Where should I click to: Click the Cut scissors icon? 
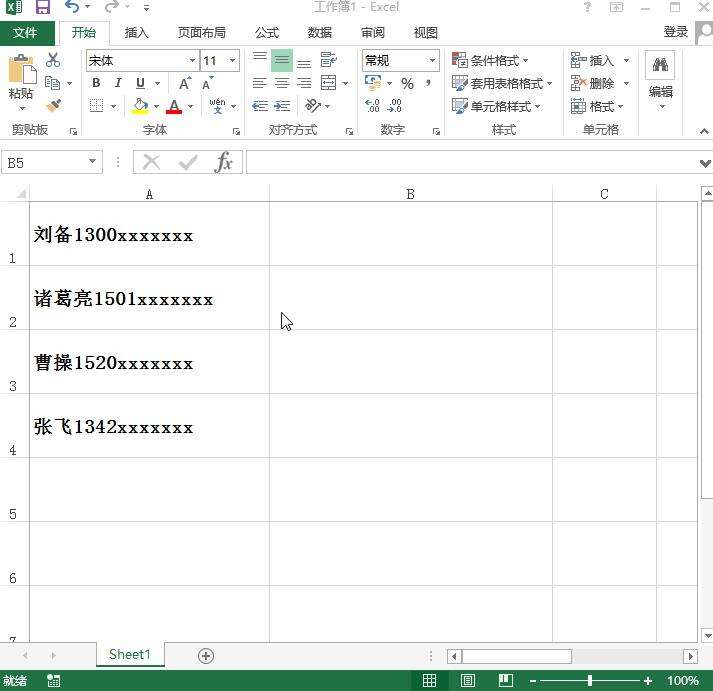point(53,60)
